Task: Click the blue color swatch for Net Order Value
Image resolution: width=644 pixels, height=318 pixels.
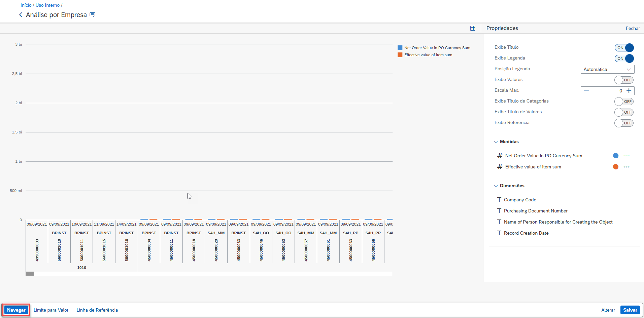Action: (x=615, y=156)
